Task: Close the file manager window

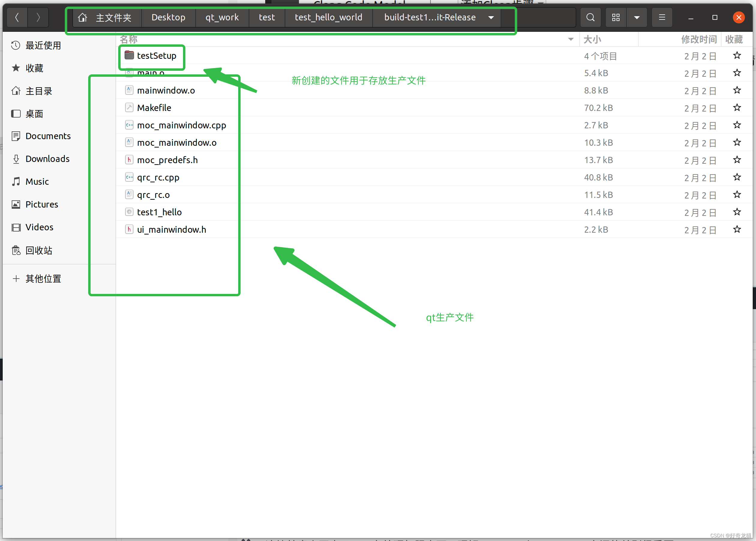Action: 739,17
